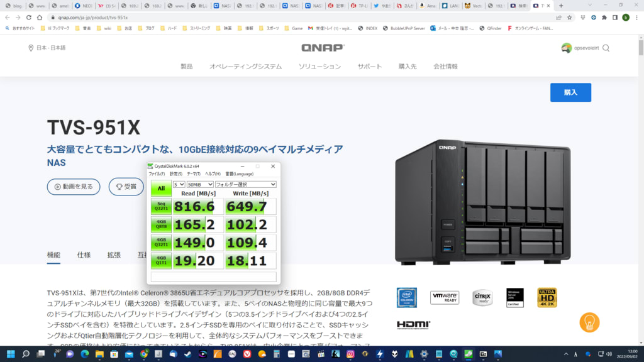The height and width of the screenshot is (362, 644).
Task: Run all benchmarks with All button
Action: (x=161, y=189)
